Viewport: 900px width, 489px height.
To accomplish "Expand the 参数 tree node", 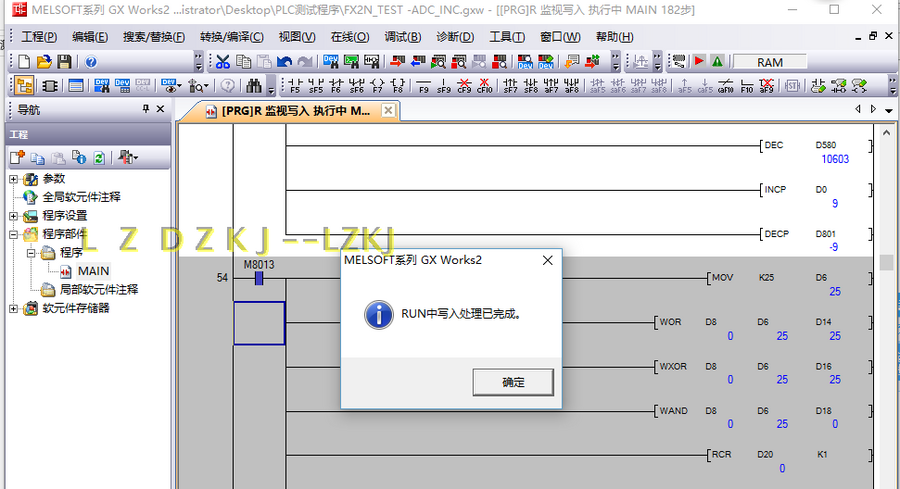I will click(14, 179).
